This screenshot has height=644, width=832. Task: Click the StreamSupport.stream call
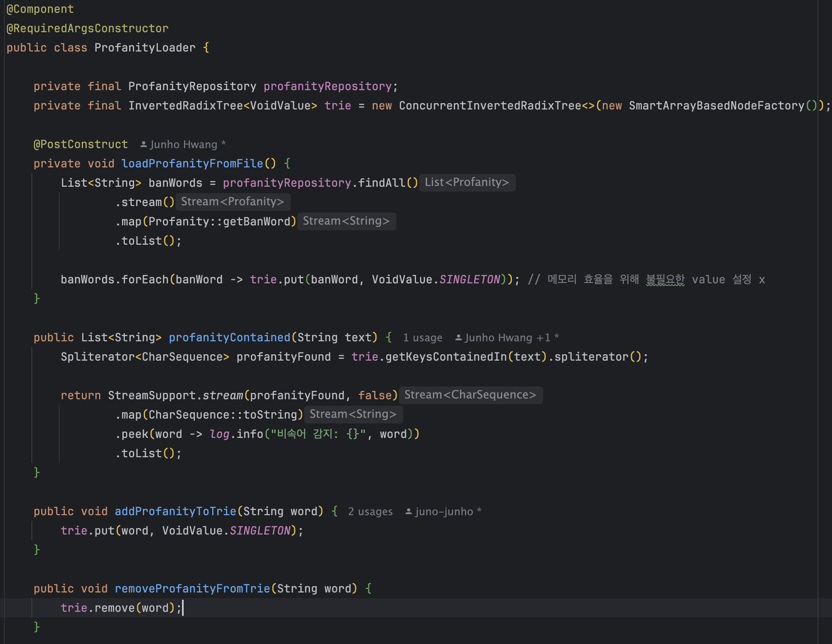coord(176,396)
